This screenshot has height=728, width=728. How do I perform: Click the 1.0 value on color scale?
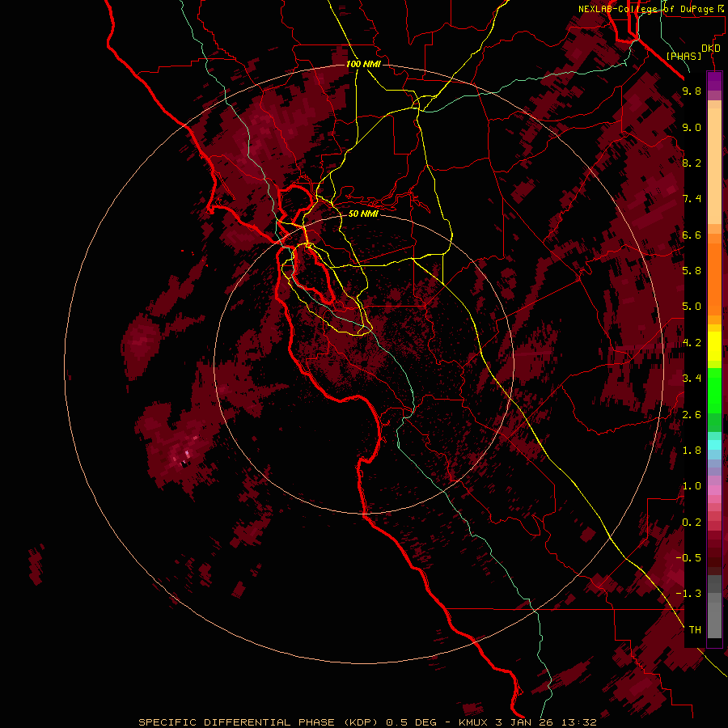point(692,486)
